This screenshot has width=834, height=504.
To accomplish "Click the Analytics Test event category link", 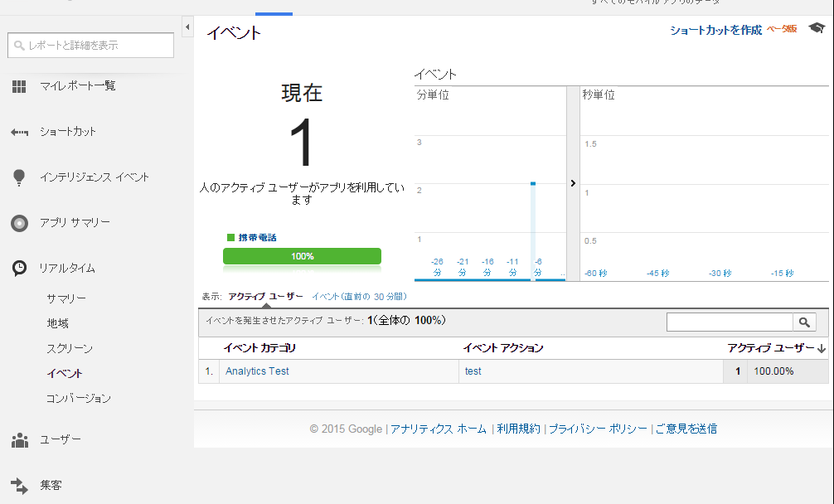I will click(257, 371).
